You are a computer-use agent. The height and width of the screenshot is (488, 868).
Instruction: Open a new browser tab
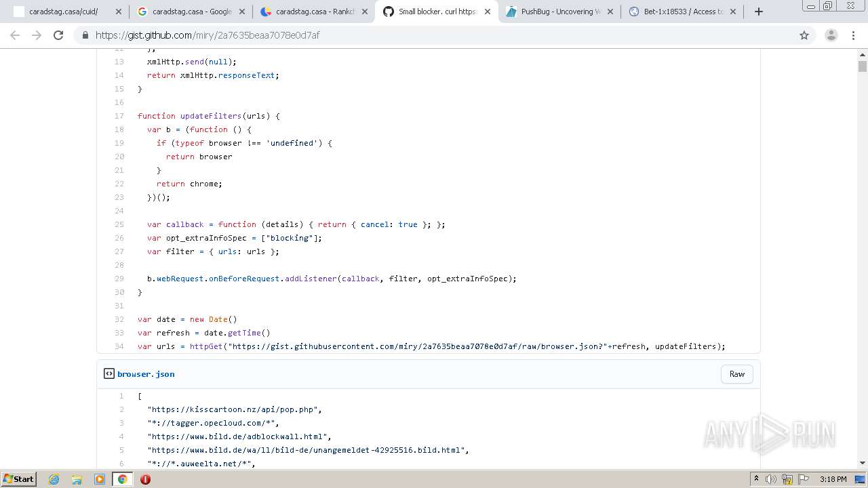point(759,12)
